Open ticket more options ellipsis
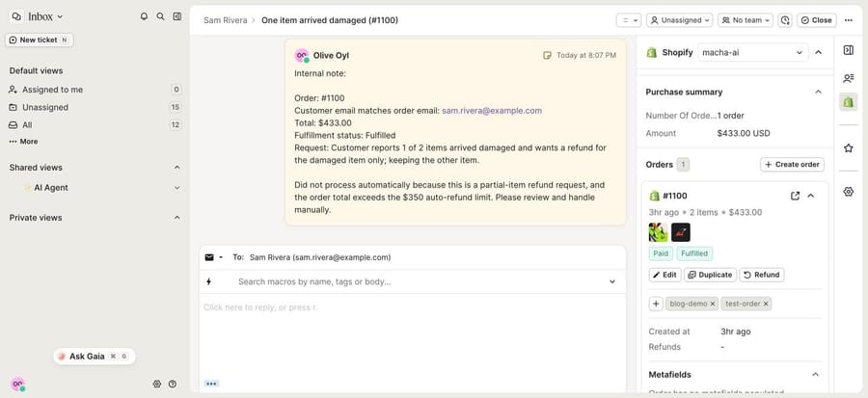Screen dimensions: 868x398 (x=849, y=20)
